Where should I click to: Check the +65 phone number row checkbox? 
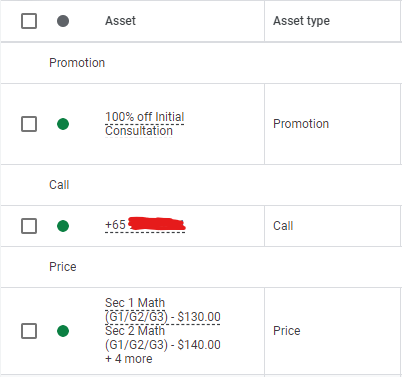tap(29, 226)
